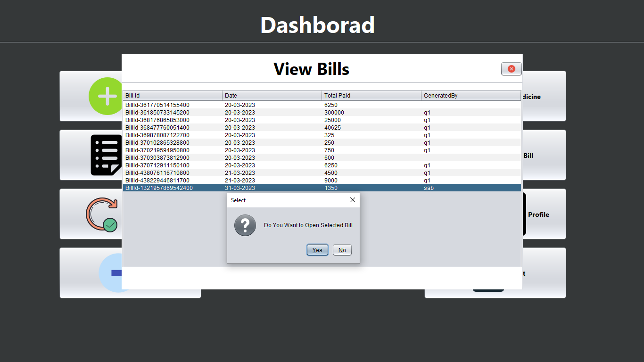
Task: Sort by Total Paid column header
Action: click(372, 96)
